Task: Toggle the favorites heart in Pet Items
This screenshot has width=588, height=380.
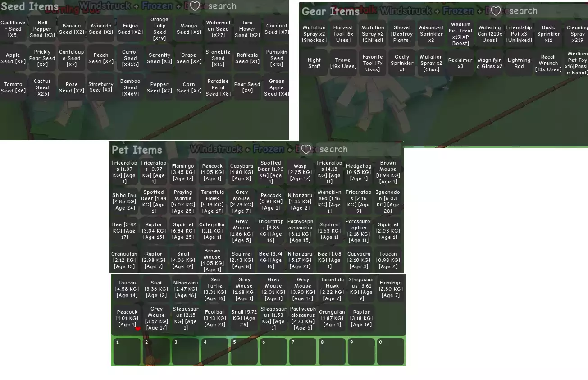Action: pos(306,149)
